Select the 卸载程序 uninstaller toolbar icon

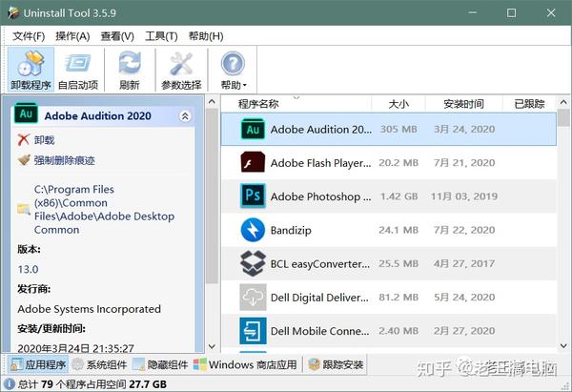[x=31, y=70]
